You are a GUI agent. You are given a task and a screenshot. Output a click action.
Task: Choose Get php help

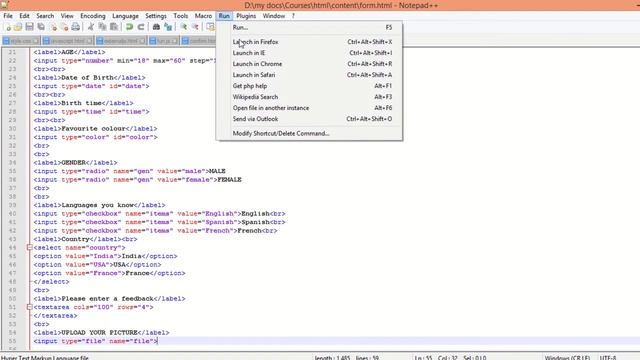click(309, 86)
